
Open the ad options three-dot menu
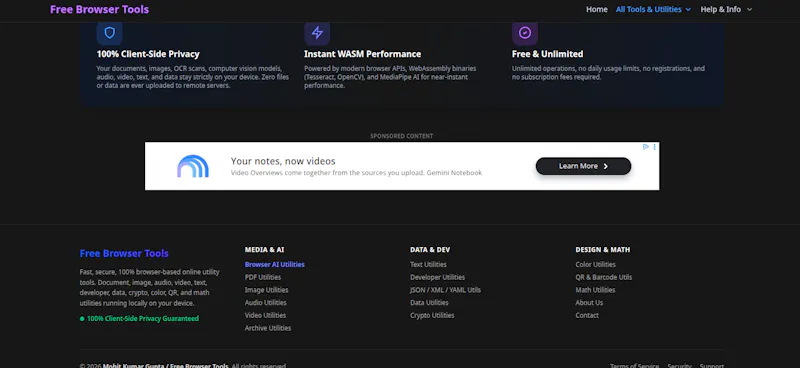point(655,147)
